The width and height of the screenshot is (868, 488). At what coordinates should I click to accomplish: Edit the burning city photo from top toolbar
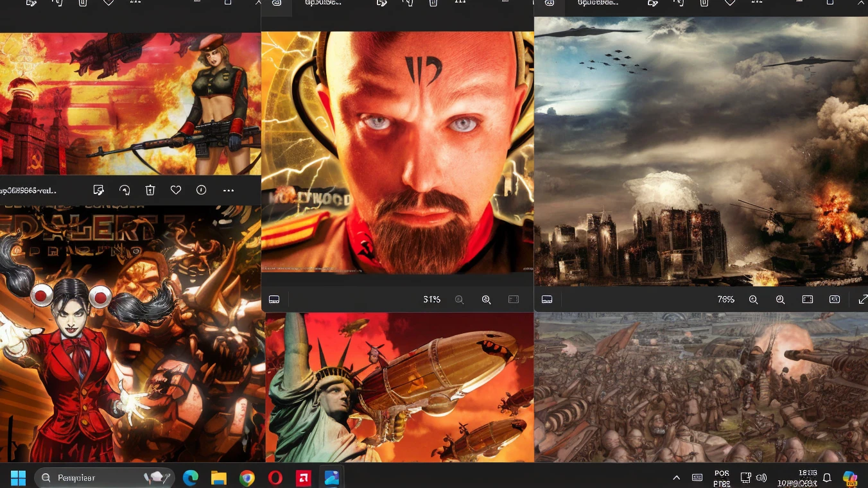[653, 3]
